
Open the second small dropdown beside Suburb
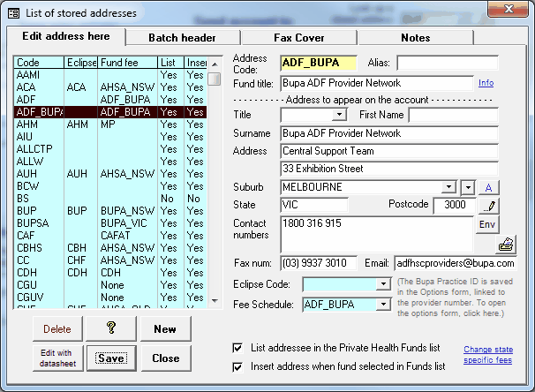point(468,187)
